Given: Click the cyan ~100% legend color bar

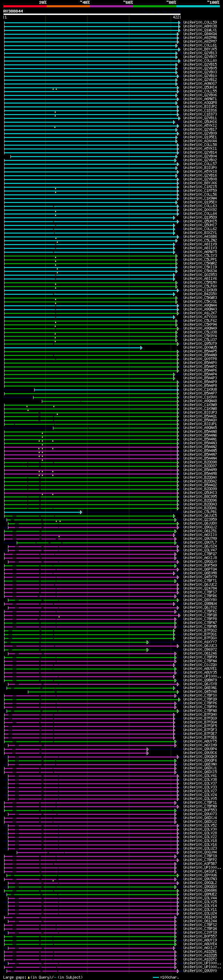Looking at the screenshot, I should coord(198,6).
